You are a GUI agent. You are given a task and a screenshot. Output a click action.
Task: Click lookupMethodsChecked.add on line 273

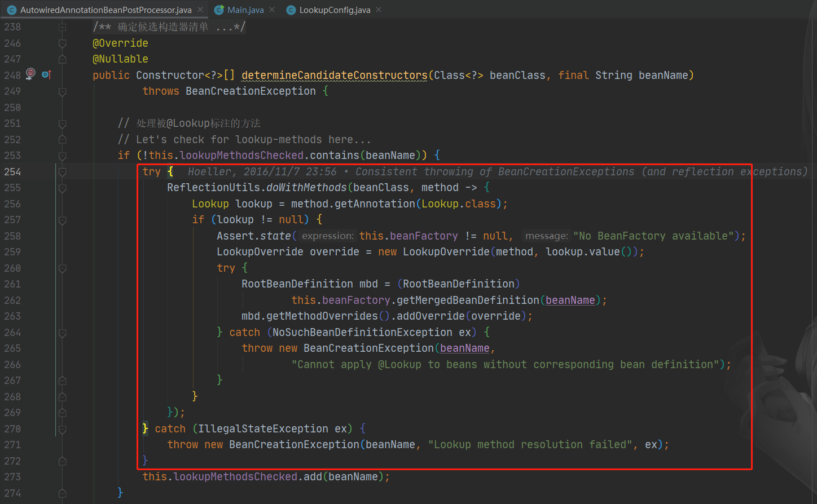click(x=248, y=477)
